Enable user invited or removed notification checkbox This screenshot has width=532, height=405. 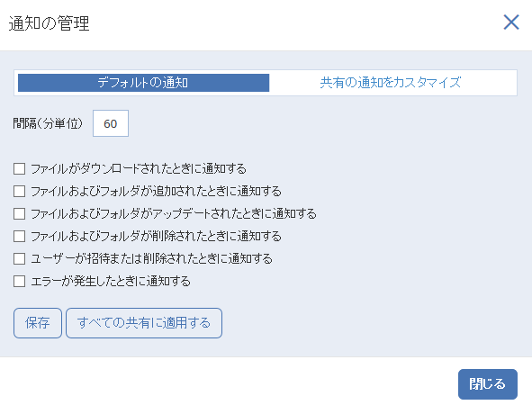19,259
